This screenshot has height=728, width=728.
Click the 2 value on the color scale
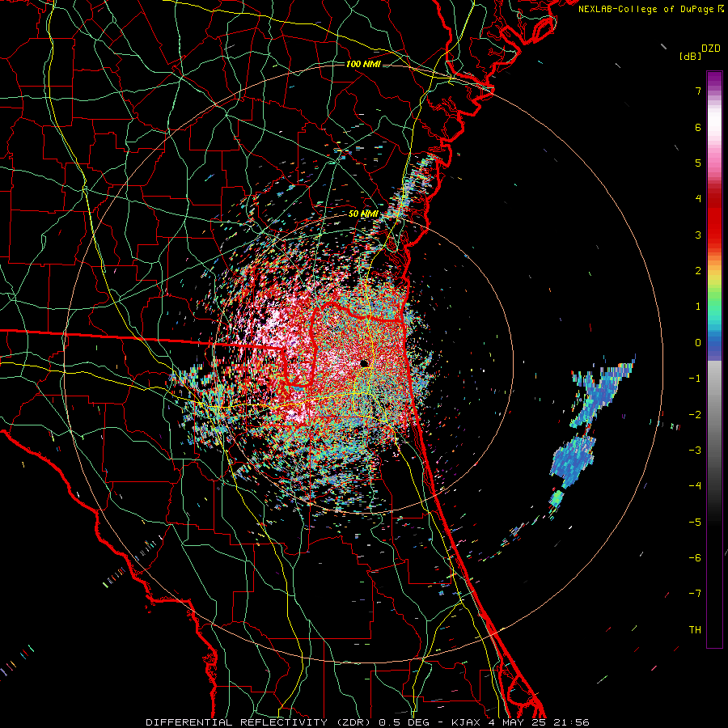[x=698, y=271]
